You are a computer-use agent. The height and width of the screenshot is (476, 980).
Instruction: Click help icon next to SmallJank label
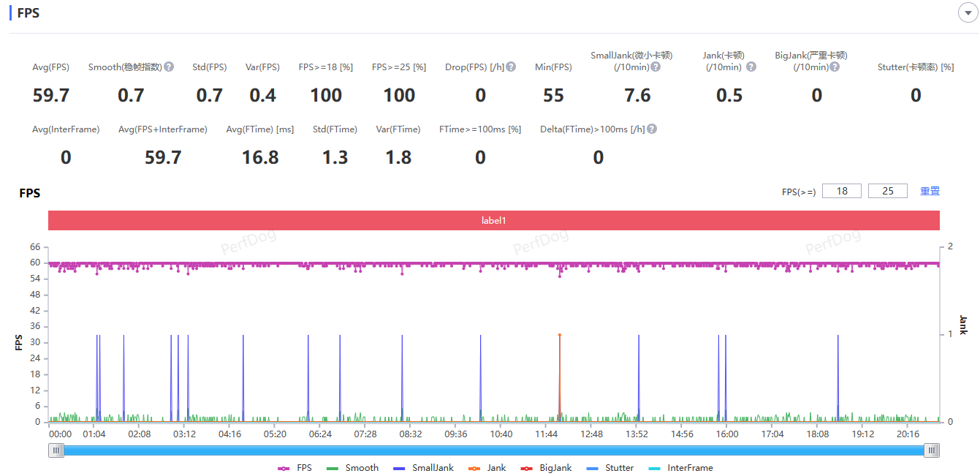tap(656, 67)
